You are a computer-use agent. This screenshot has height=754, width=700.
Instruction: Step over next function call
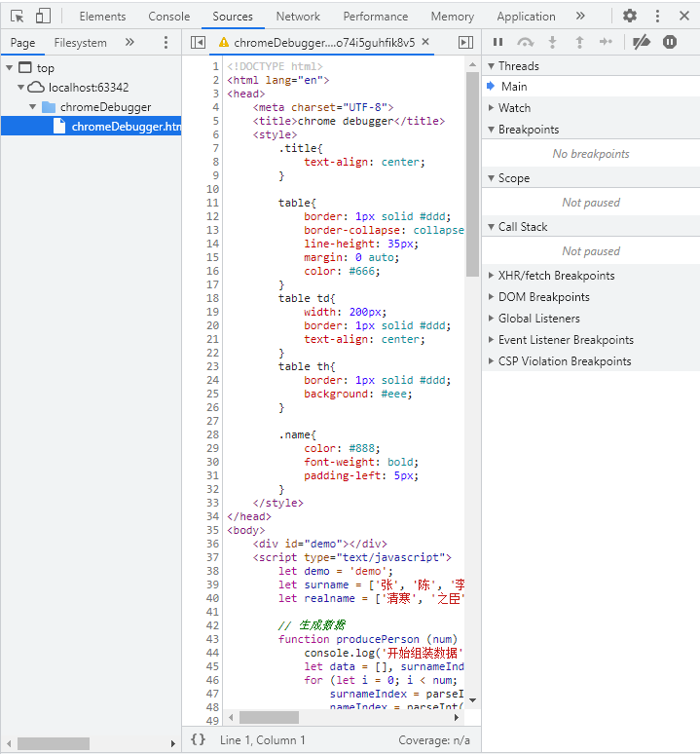pyautogui.click(x=525, y=42)
